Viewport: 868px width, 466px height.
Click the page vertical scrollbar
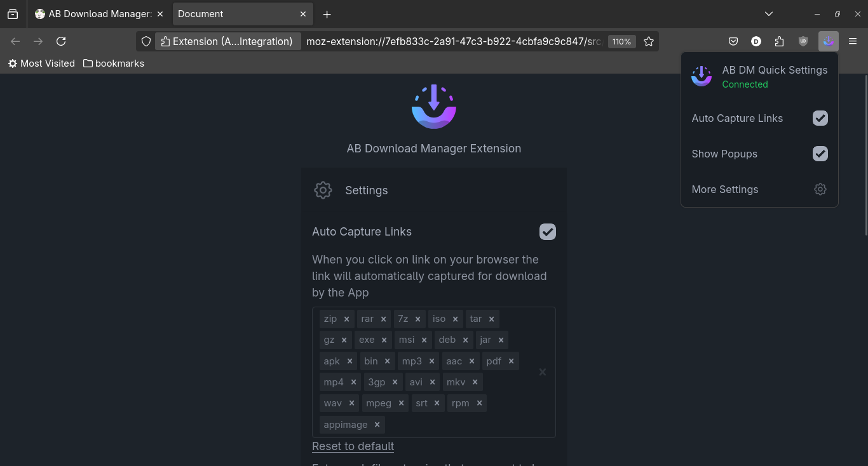tap(865, 156)
